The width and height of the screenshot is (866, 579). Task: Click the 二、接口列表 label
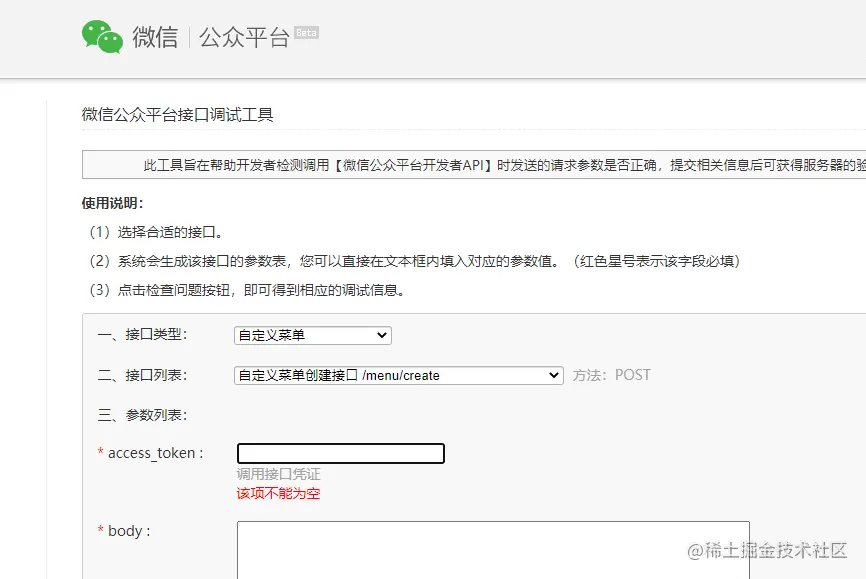142,376
